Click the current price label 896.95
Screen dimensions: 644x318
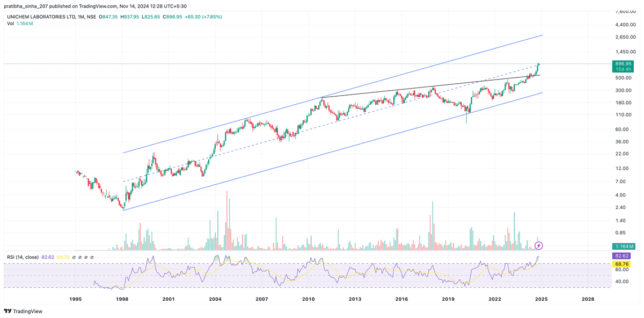pyautogui.click(x=624, y=63)
